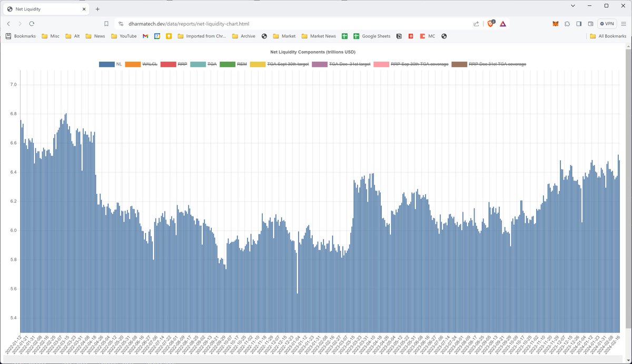Show the TGA dataset legend item
Image resolution: width=632 pixels, height=364 pixels.
pyautogui.click(x=203, y=64)
